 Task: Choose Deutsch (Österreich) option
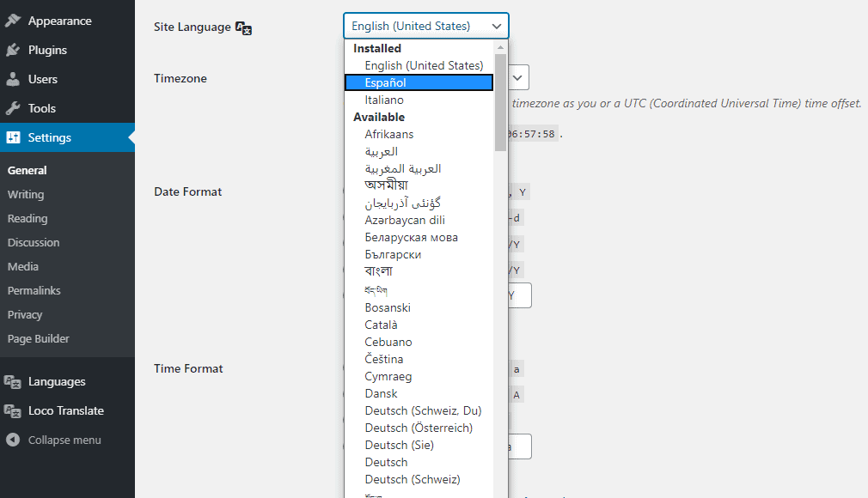point(419,428)
